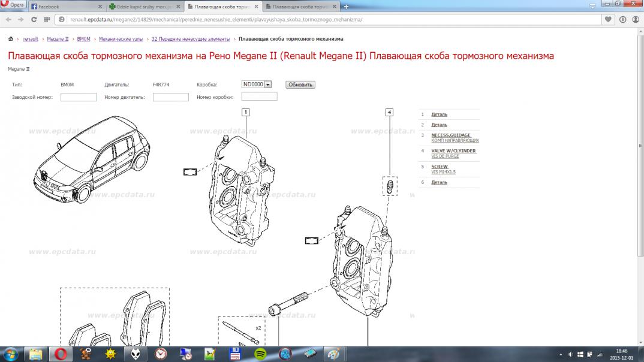
Task: Open the memory chip app in taskbar
Action: pos(309,354)
